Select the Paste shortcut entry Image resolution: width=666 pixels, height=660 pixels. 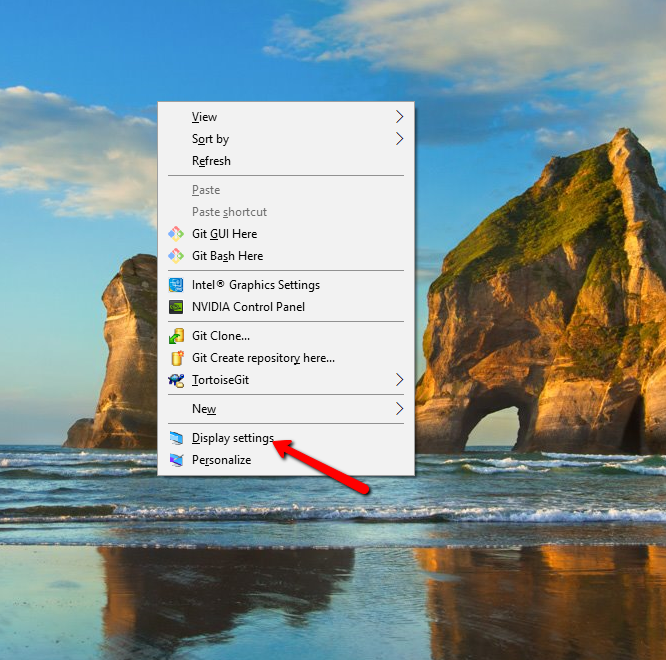click(229, 212)
